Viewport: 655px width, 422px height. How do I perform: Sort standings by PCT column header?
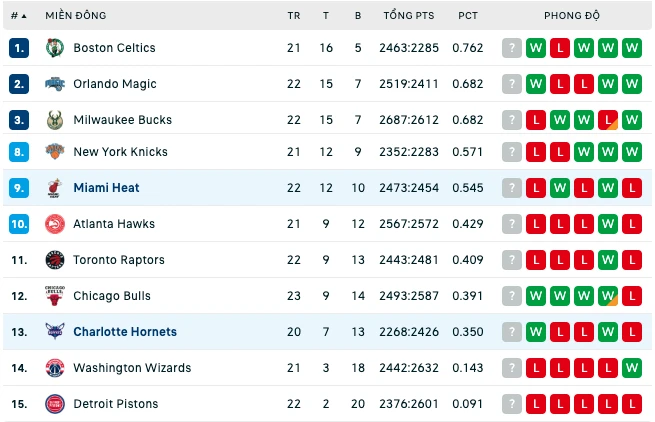468,16
